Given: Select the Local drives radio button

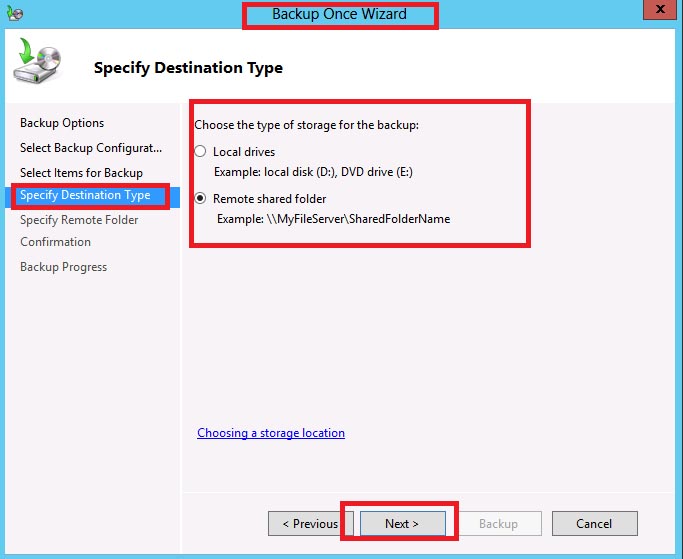Looking at the screenshot, I should tap(200, 151).
